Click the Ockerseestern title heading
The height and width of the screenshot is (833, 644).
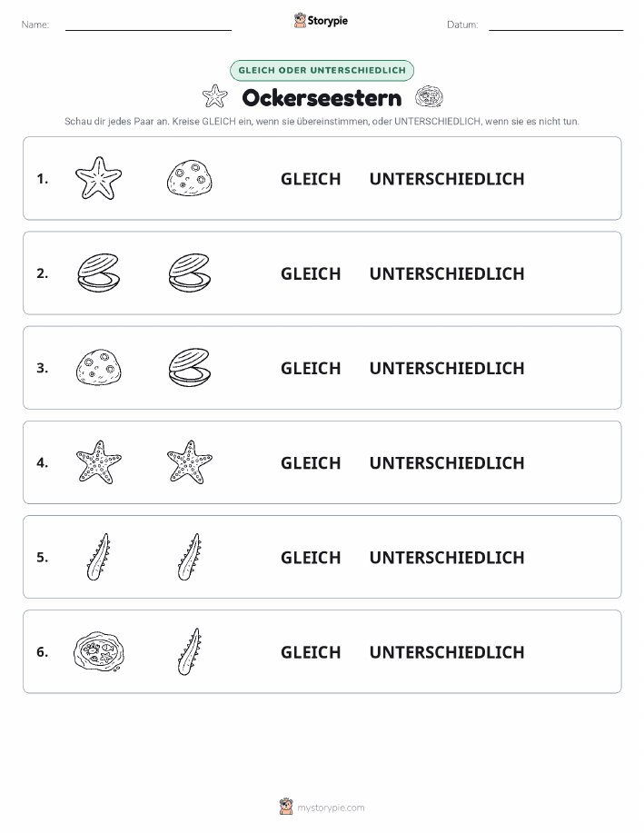click(322, 98)
